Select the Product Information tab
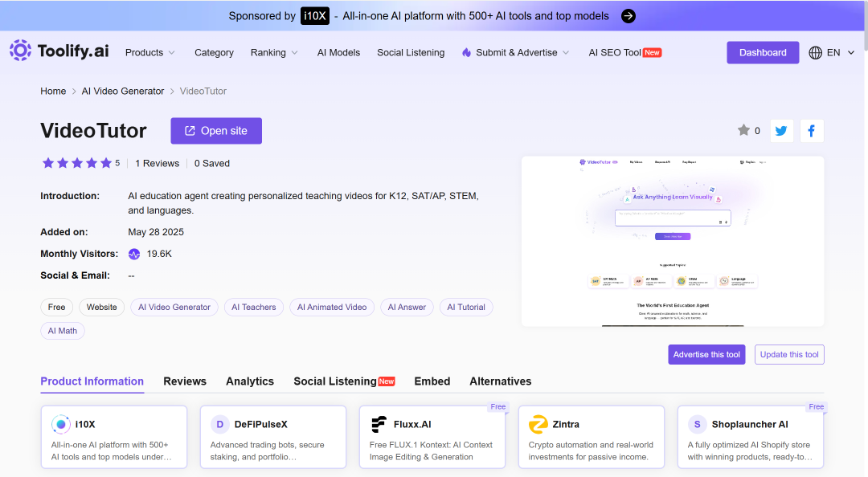Viewport: 868px width, 477px height. 92,381
